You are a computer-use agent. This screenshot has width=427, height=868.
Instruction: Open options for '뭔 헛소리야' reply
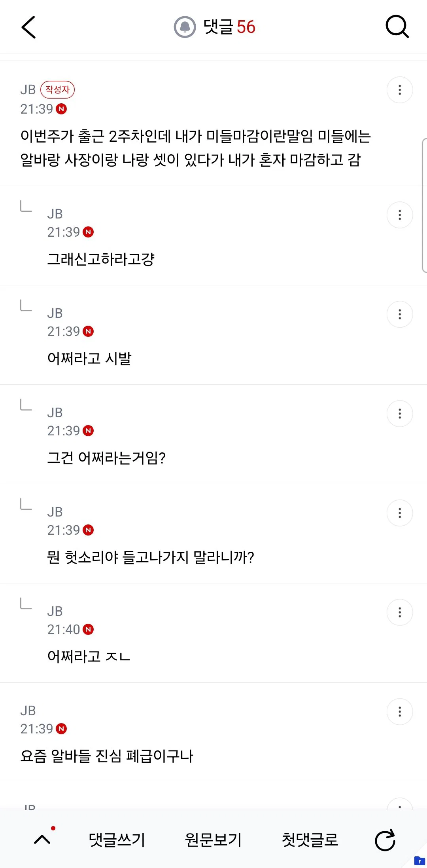tap(400, 513)
